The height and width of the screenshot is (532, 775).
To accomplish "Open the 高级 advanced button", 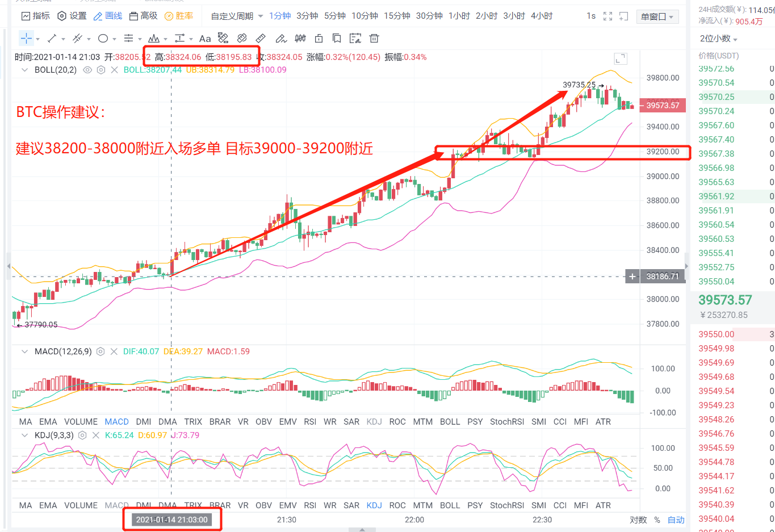I will point(143,16).
